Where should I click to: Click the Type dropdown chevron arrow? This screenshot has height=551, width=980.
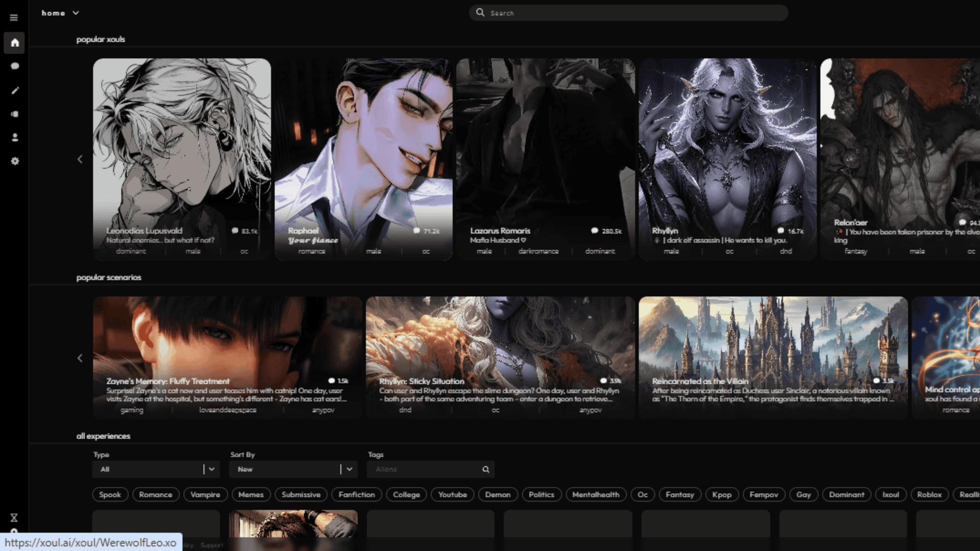[x=212, y=469]
